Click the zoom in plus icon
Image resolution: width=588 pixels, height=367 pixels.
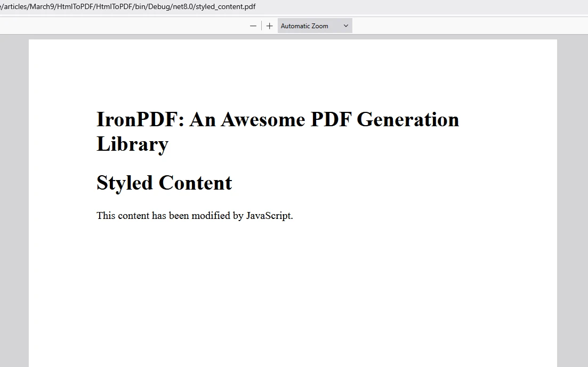[270, 26]
